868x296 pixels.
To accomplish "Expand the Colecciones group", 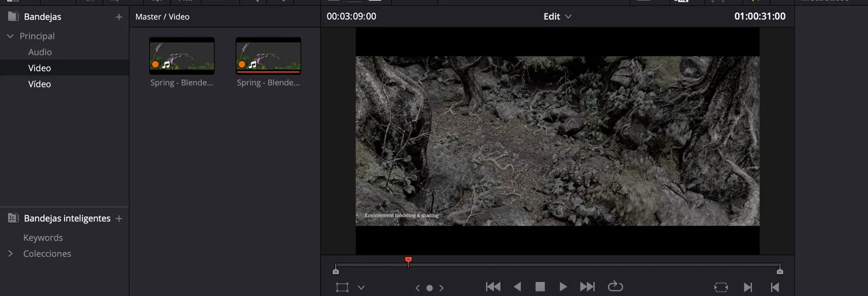I will 10,254.
